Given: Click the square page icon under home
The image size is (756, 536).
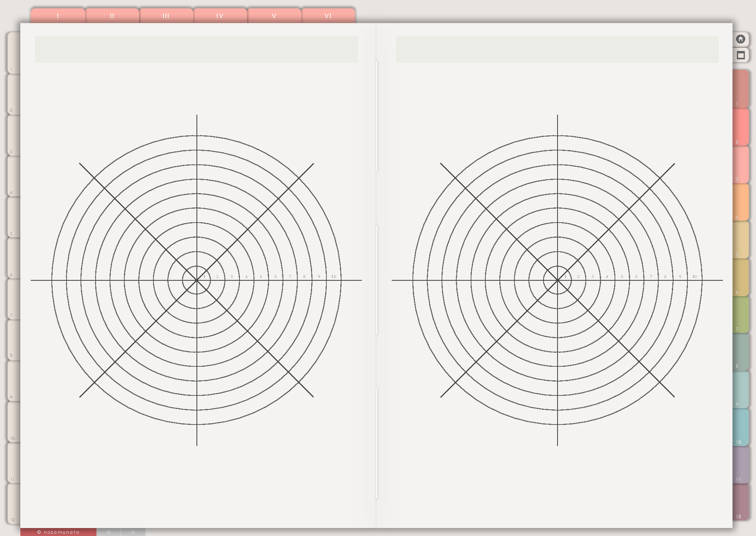Looking at the screenshot, I should click(x=740, y=55).
